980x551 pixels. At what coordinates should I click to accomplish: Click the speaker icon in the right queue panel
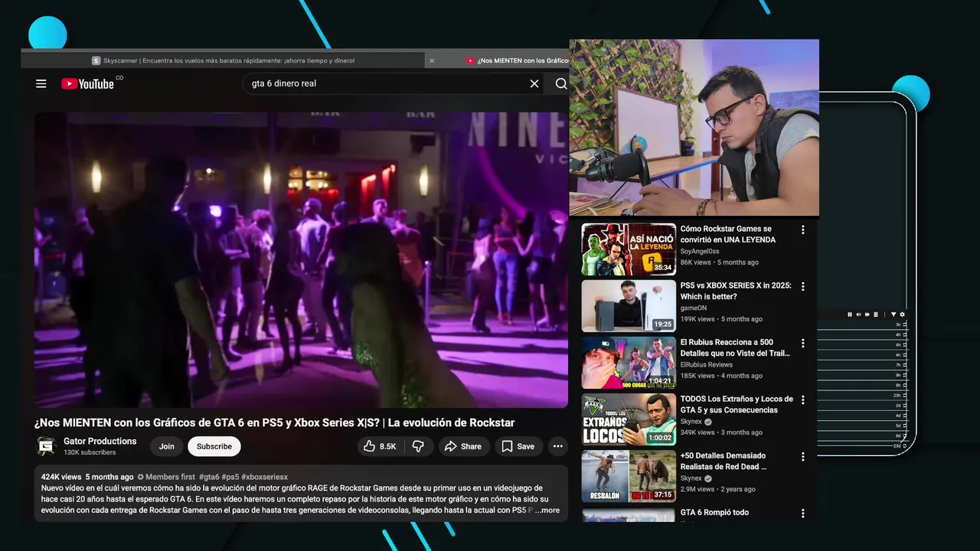coord(858,315)
